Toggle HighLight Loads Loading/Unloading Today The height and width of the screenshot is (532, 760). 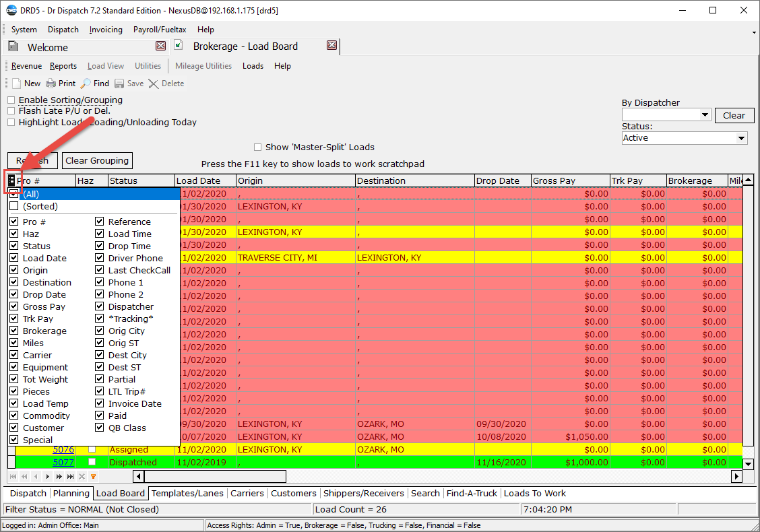pyautogui.click(x=11, y=122)
